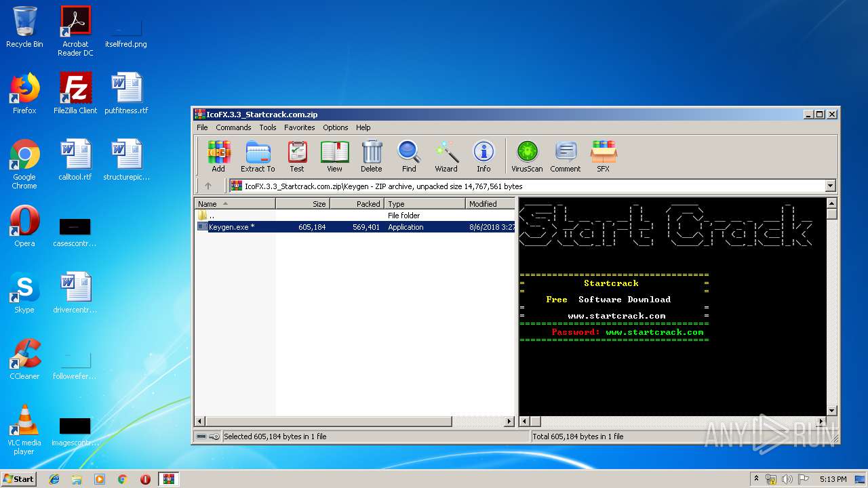The width and height of the screenshot is (868, 488).
Task: Run VirusScan from the toolbar
Action: click(x=527, y=157)
